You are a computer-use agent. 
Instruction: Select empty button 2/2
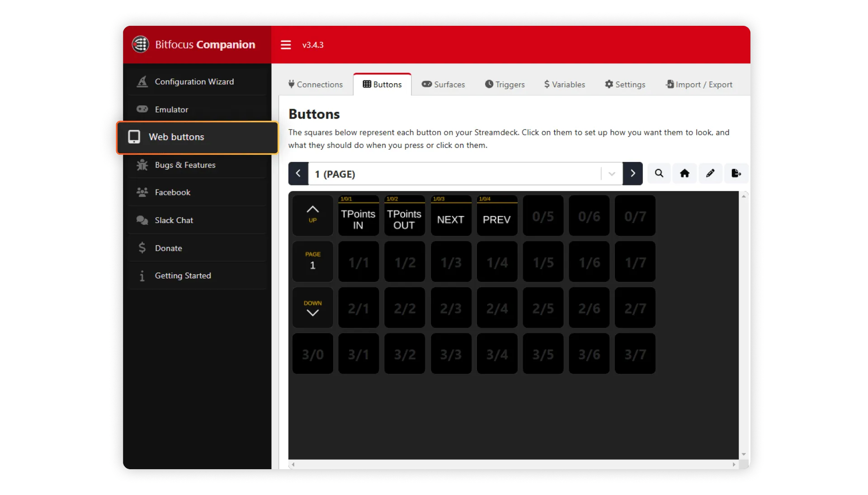405,308
